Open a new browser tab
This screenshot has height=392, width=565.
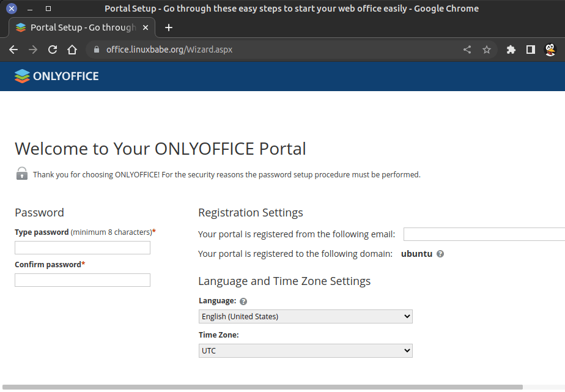(169, 28)
